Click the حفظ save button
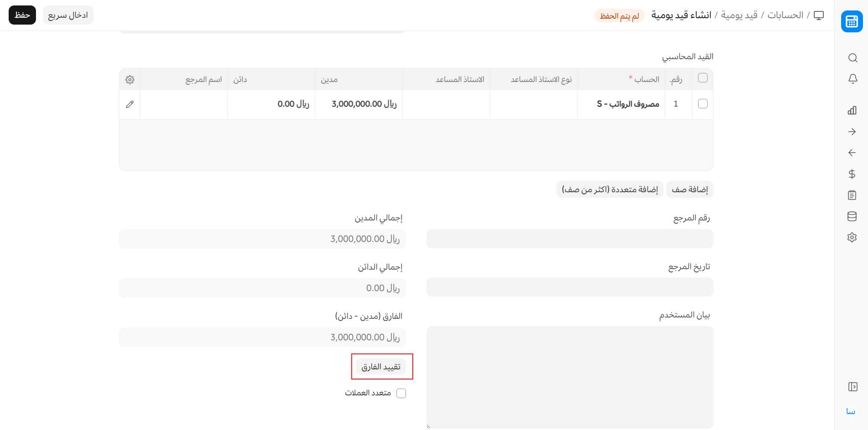This screenshot has width=868, height=430. tap(22, 15)
